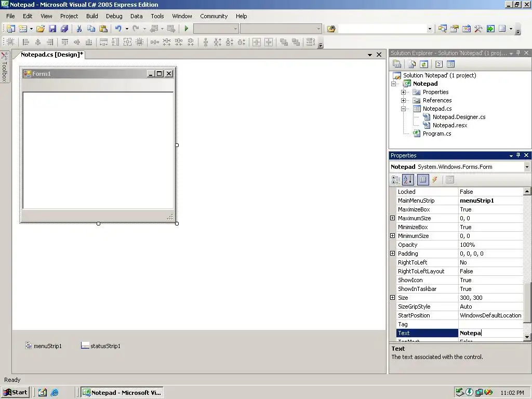Click Solution Explorer's Show All Files icon
Screen dimensions: 532x399
(412, 64)
